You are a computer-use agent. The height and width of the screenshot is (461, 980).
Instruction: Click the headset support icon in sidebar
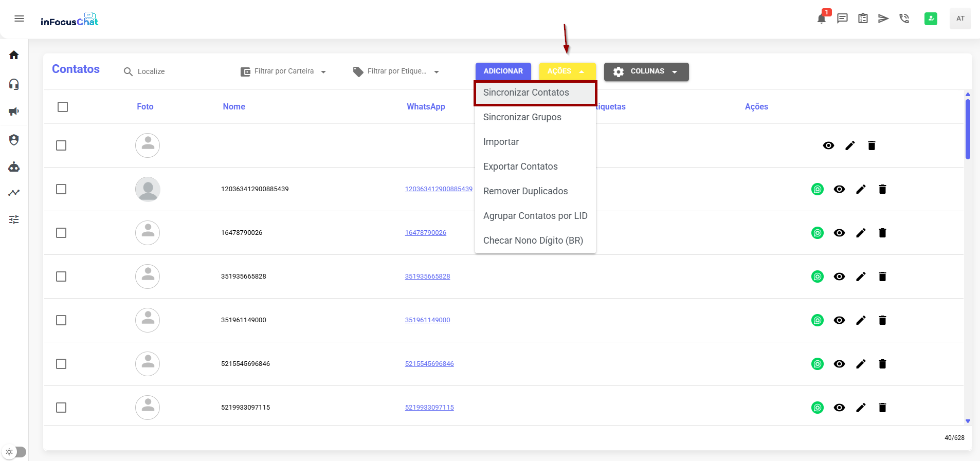click(14, 84)
